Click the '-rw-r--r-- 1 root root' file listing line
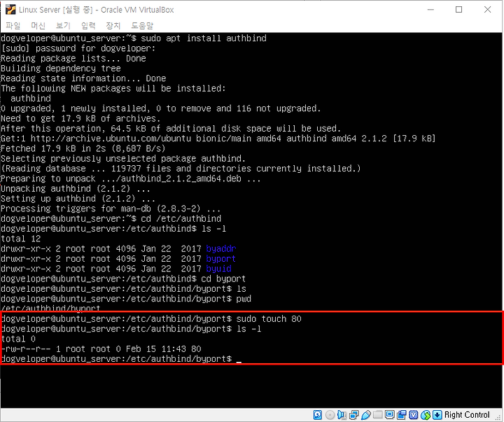Viewport: 504px width, 422px height. (101, 349)
